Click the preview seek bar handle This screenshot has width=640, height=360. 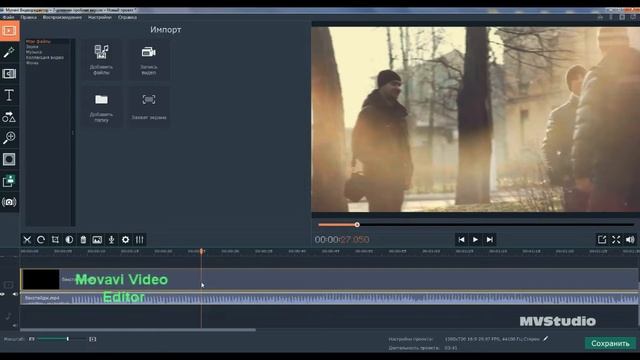click(x=357, y=224)
